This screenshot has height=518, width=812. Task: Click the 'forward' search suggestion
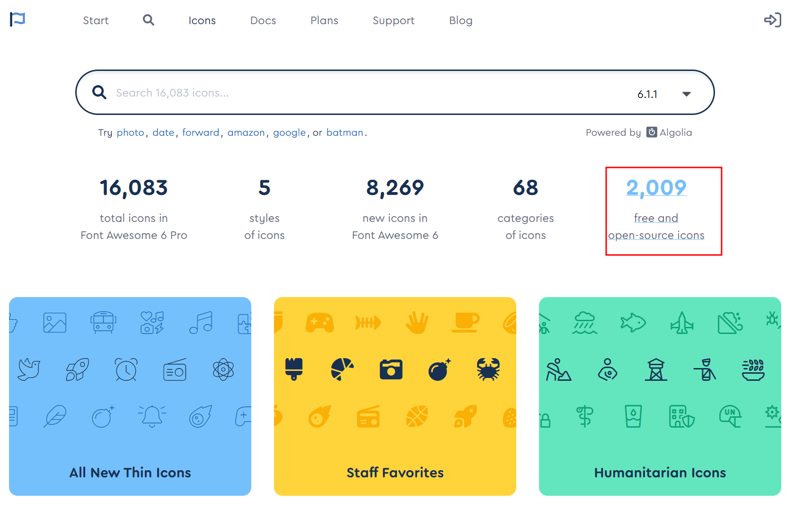201,132
